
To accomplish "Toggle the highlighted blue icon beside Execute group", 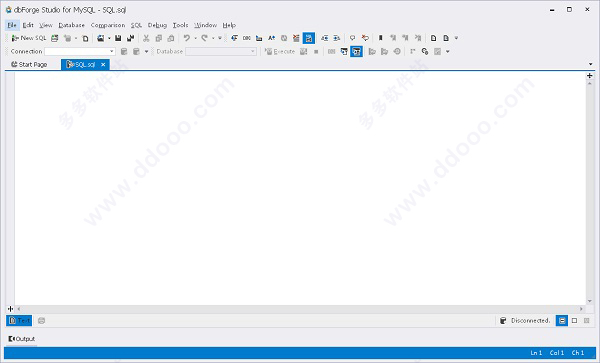I will pyautogui.click(x=356, y=51).
